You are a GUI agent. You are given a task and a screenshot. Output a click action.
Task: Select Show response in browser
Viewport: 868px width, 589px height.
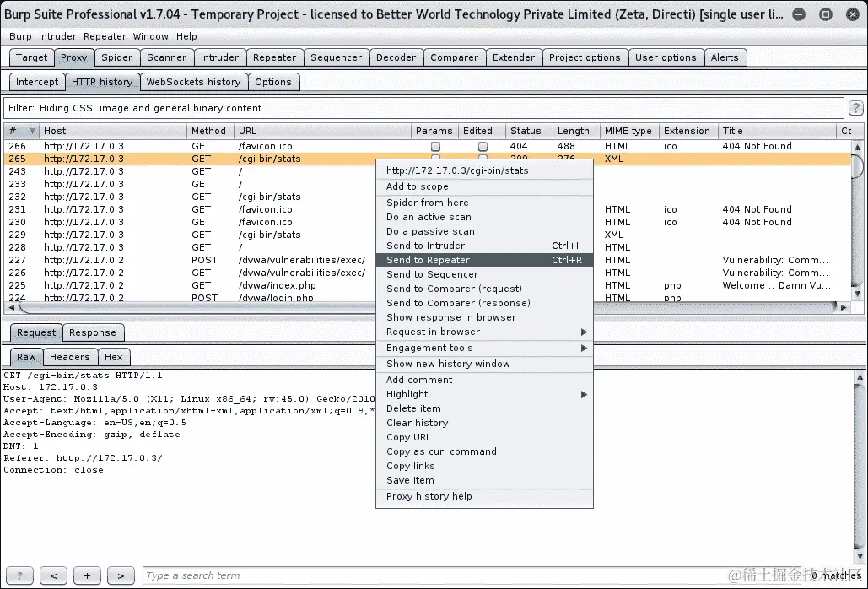point(484,318)
